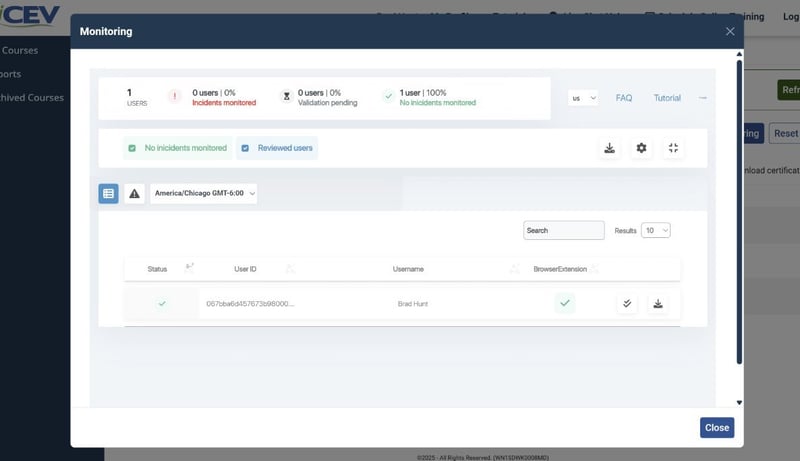Viewport: 800px width, 461px height.
Task: Click the collapse fullscreen icon
Action: point(673,148)
